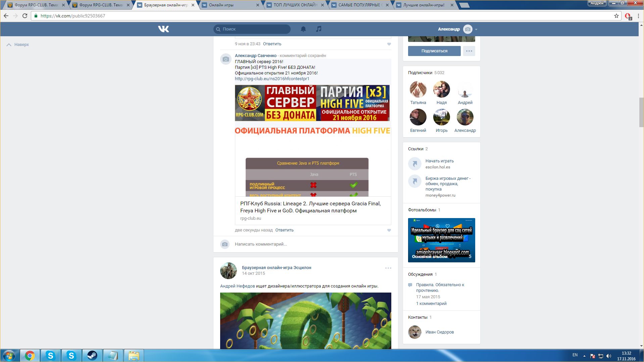Reply to the две секунды назад comment

pos(285,230)
